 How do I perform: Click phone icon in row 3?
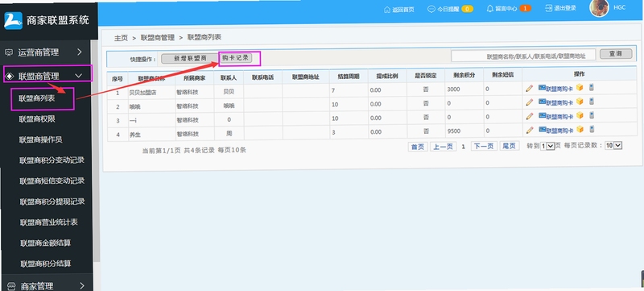click(x=592, y=115)
